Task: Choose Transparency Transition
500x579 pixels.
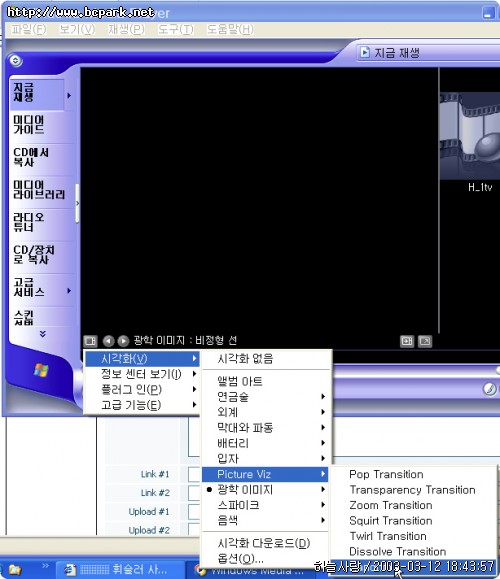Action: tap(413, 490)
